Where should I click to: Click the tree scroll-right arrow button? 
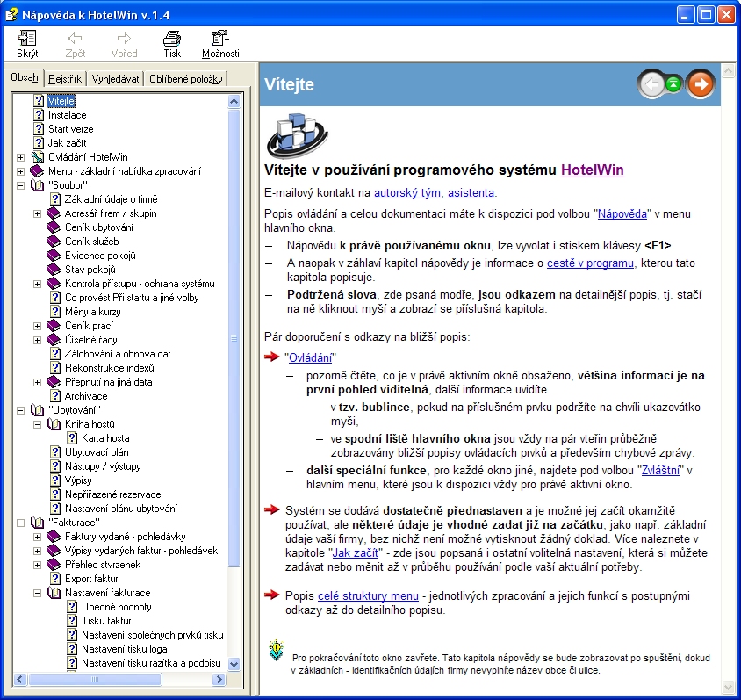click(219, 679)
